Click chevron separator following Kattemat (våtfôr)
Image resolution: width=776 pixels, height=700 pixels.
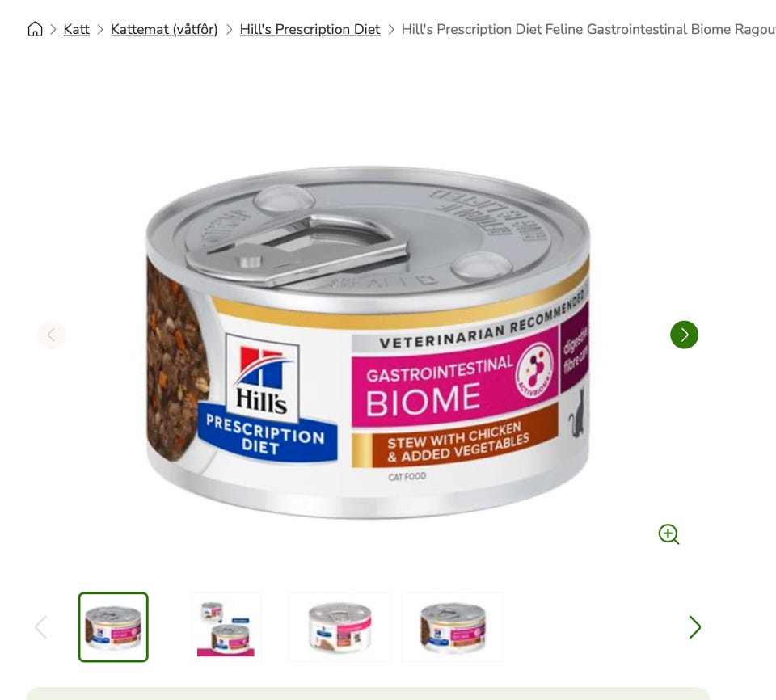tap(229, 29)
